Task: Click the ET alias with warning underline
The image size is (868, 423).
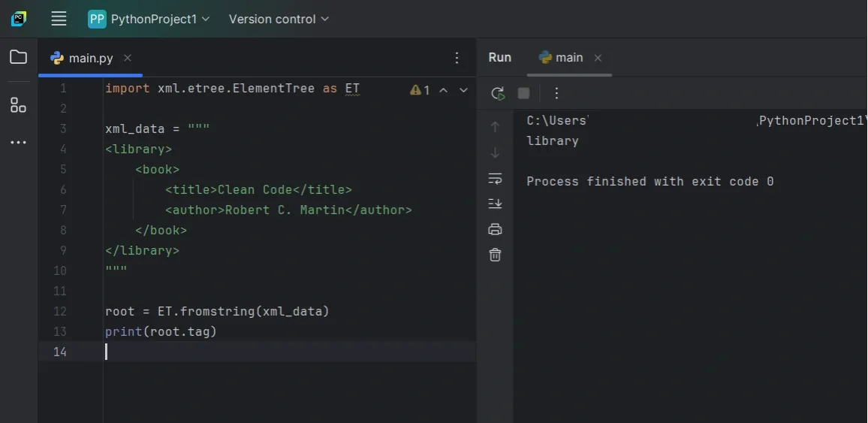Action: (x=352, y=89)
